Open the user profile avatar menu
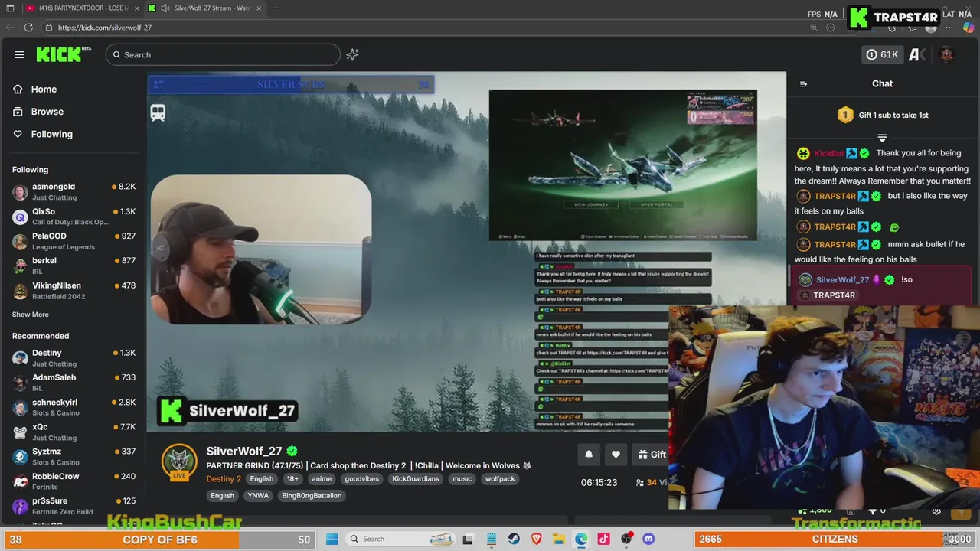This screenshot has width=980, height=551. (x=946, y=54)
